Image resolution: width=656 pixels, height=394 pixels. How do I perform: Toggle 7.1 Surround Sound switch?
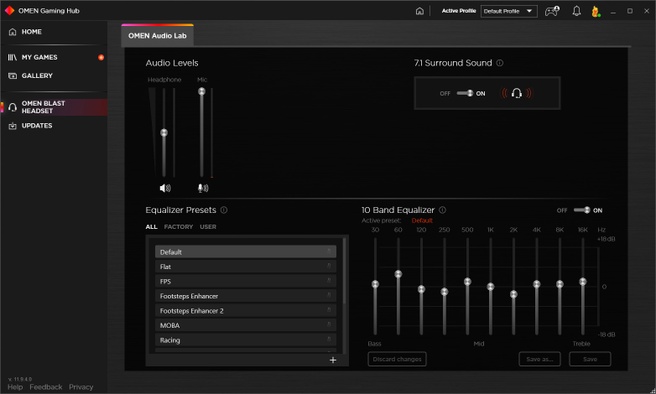465,93
